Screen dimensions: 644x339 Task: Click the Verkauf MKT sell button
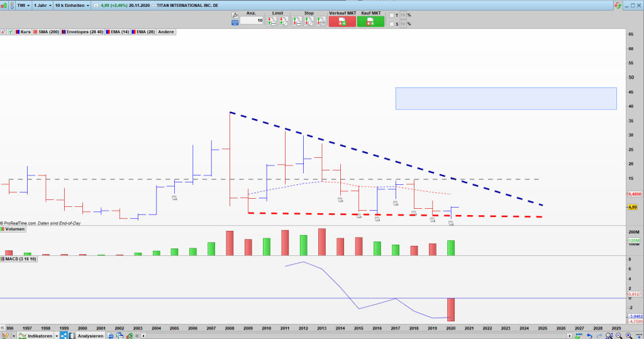coord(342,21)
